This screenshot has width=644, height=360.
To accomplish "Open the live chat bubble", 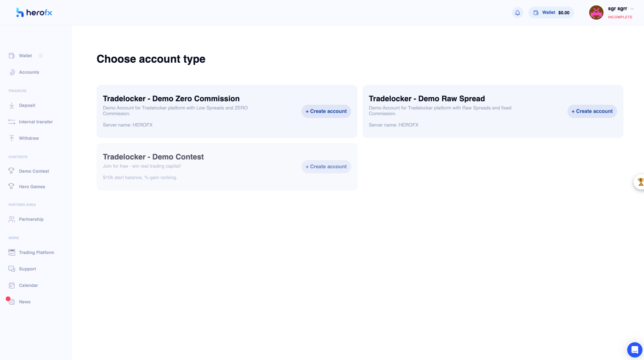I will 635,350.
